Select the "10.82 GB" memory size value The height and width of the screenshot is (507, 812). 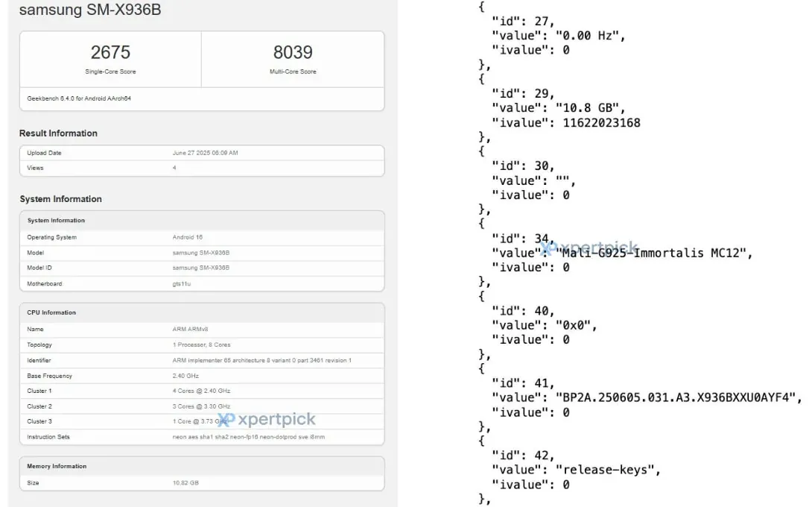(185, 483)
